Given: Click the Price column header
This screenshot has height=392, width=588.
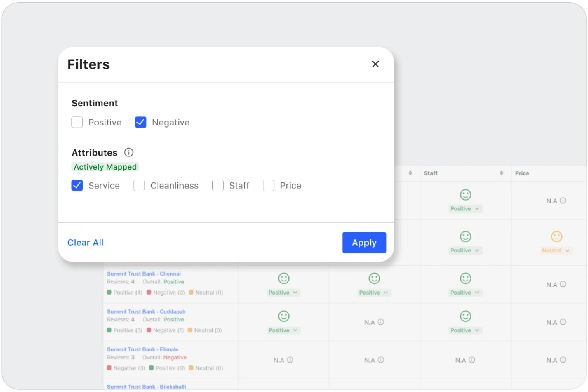Looking at the screenshot, I should 522,173.
